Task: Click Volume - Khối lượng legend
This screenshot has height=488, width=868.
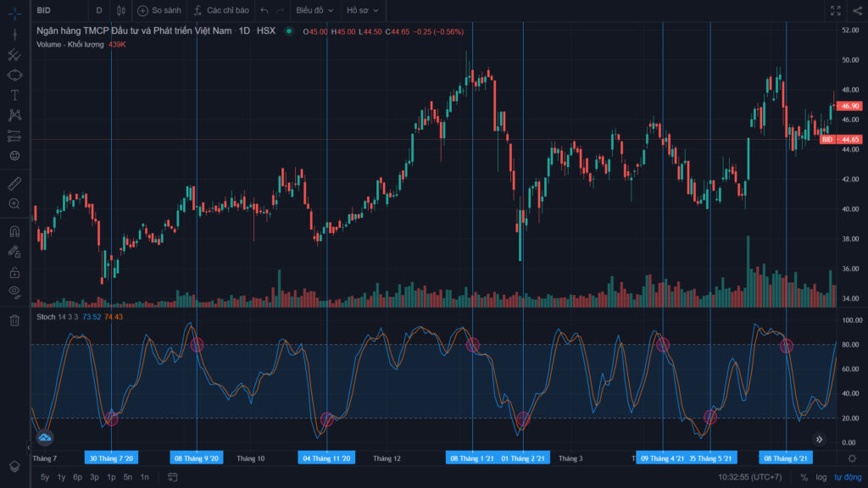Action: click(x=70, y=44)
